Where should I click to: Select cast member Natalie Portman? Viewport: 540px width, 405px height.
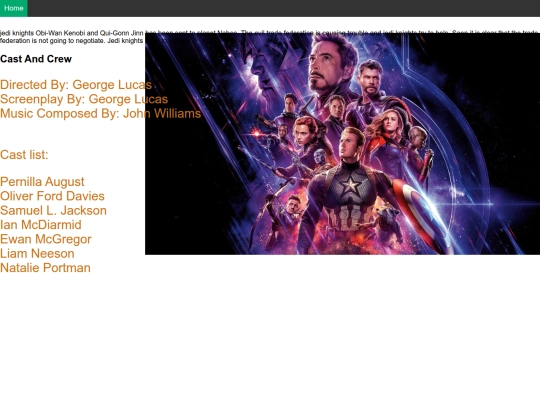pyautogui.click(x=45, y=268)
